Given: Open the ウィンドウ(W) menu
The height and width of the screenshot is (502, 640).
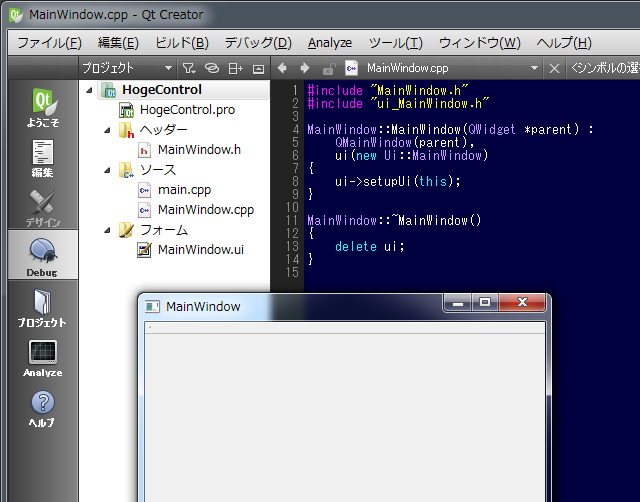Looking at the screenshot, I should (480, 43).
